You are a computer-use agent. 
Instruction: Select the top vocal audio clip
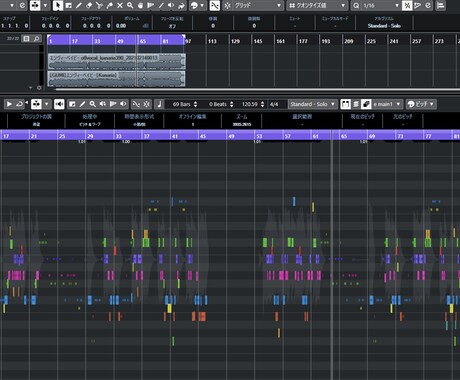[116, 61]
